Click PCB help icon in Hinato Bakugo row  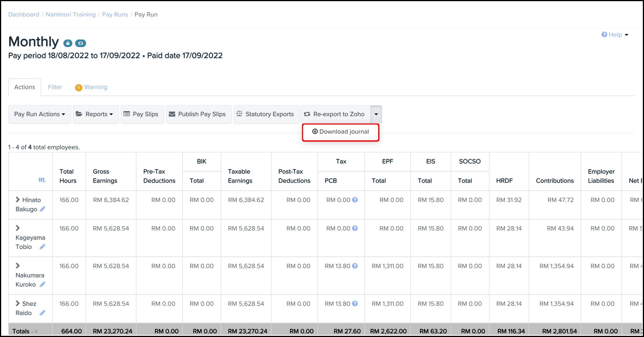point(355,200)
